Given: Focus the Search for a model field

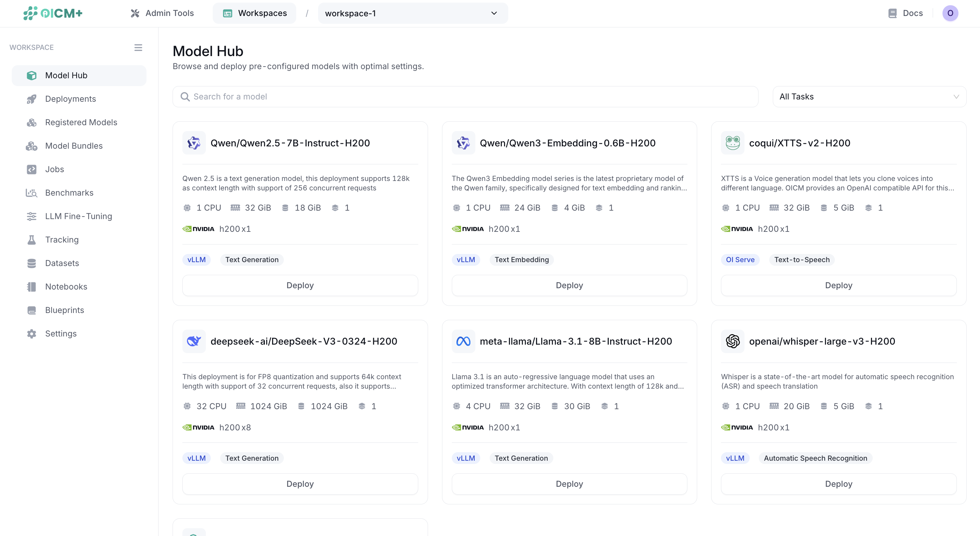Looking at the screenshot, I should pyautogui.click(x=465, y=97).
